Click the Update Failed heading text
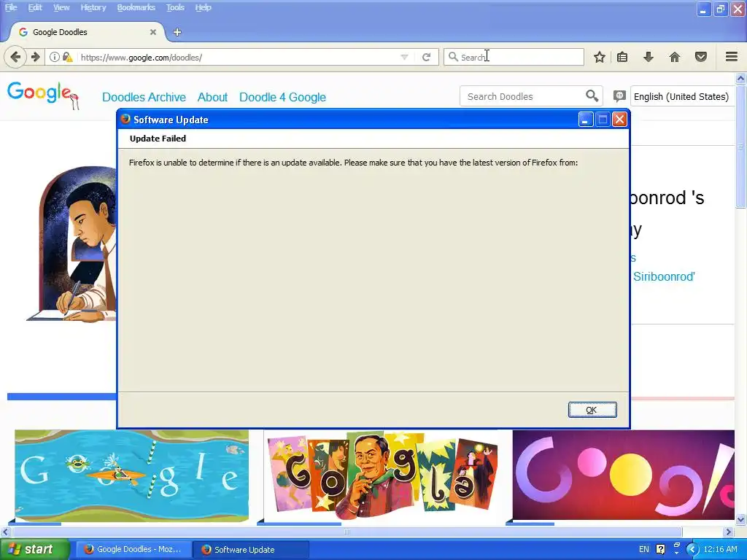The width and height of the screenshot is (747, 560). (158, 139)
